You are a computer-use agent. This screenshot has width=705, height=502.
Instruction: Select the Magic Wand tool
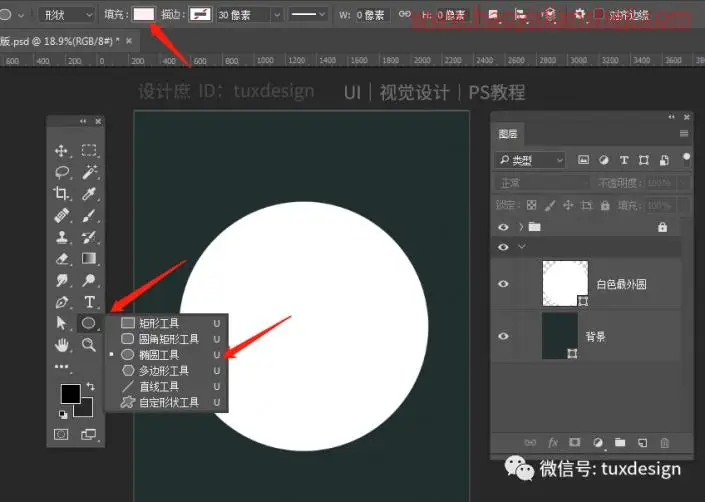pyautogui.click(x=89, y=172)
